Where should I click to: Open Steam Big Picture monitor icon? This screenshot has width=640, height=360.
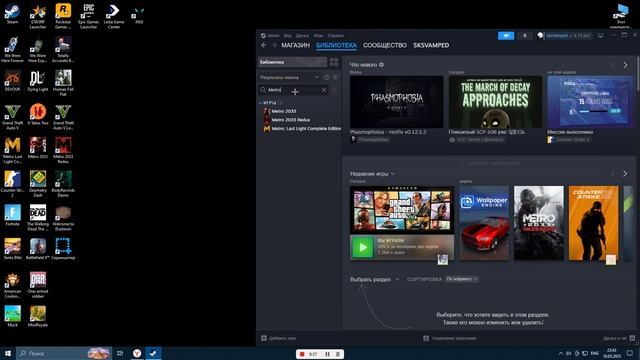pyautogui.click(x=600, y=36)
